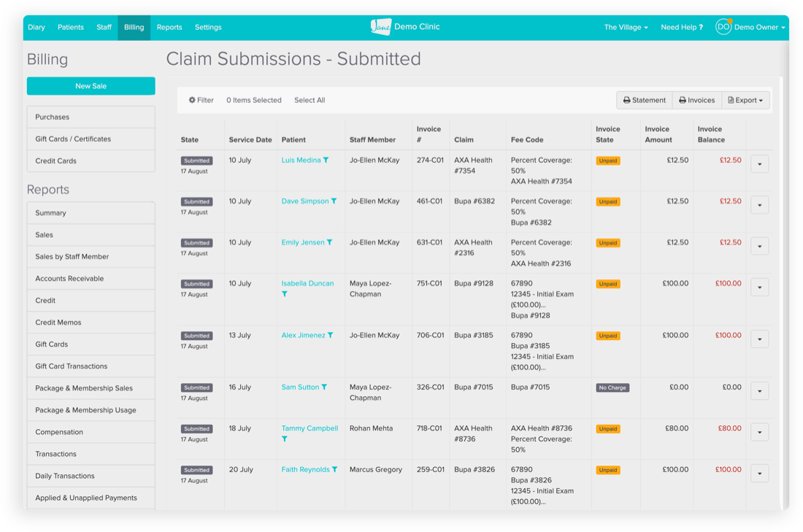Viewport: 803px width, 532px height.
Task: Open the actions dropdown for Sam Sutton's row
Action: pos(759,391)
